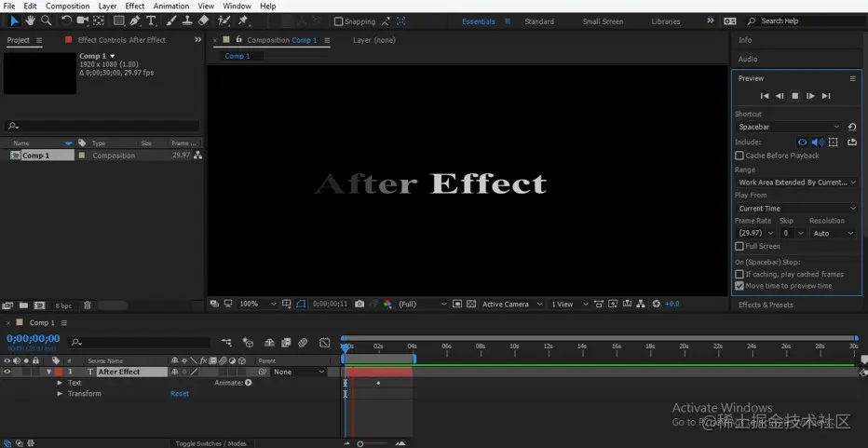Jump to first frame in Preview panel
The width and height of the screenshot is (868, 448).
point(765,96)
